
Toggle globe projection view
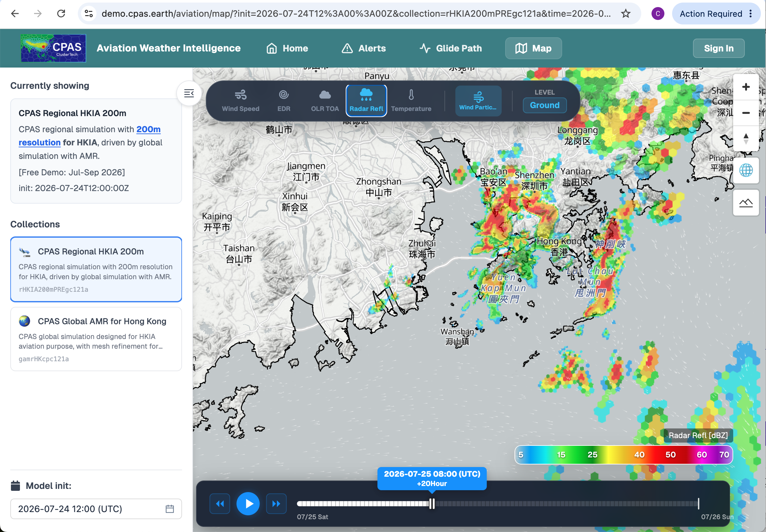[x=746, y=170]
